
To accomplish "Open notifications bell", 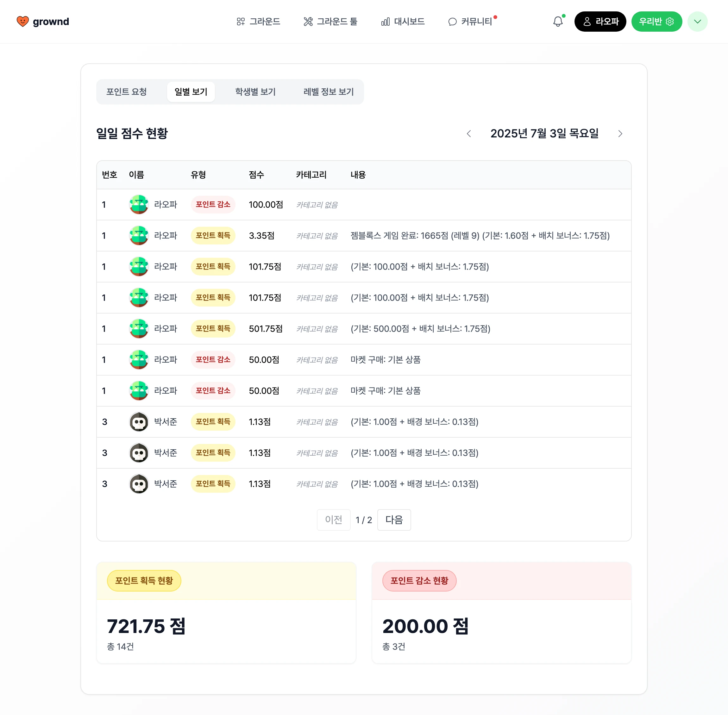I will point(558,22).
